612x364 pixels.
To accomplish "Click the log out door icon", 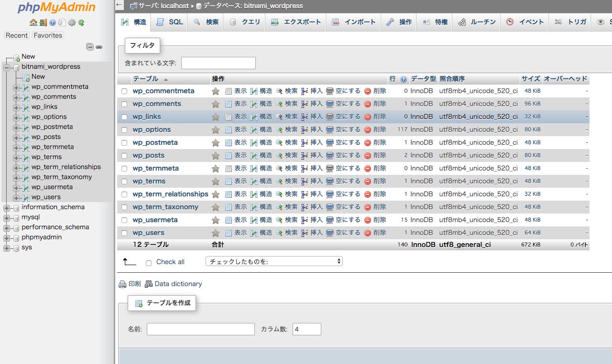I will point(43,22).
